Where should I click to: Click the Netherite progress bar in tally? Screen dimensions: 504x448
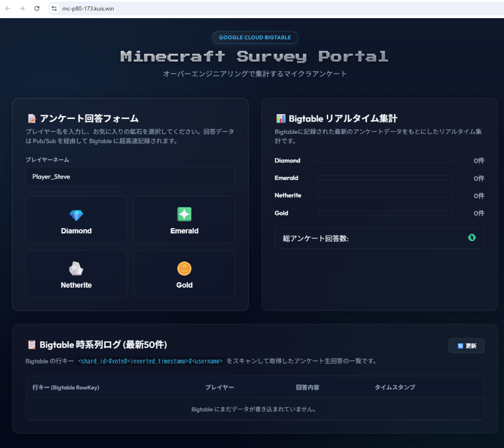click(x=386, y=195)
